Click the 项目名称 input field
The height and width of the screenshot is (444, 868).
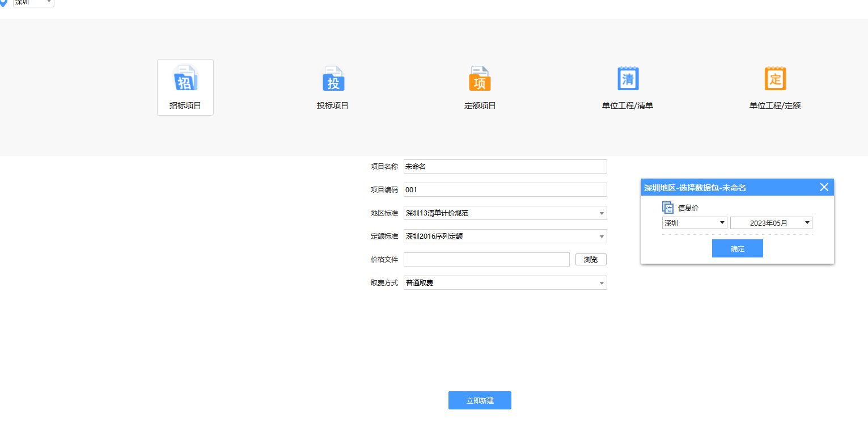(505, 166)
